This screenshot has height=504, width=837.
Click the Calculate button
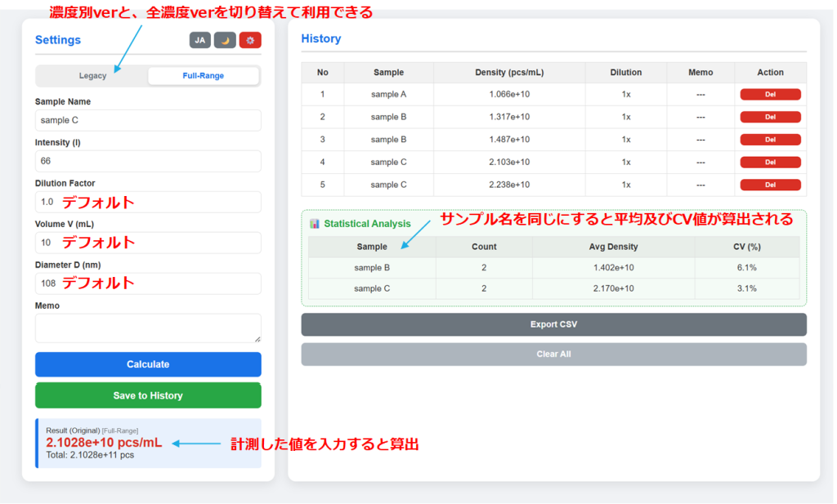148,364
